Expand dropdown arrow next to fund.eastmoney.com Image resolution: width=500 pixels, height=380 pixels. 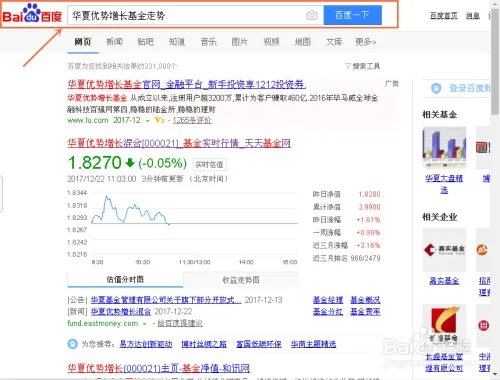pyautogui.click(x=145, y=324)
